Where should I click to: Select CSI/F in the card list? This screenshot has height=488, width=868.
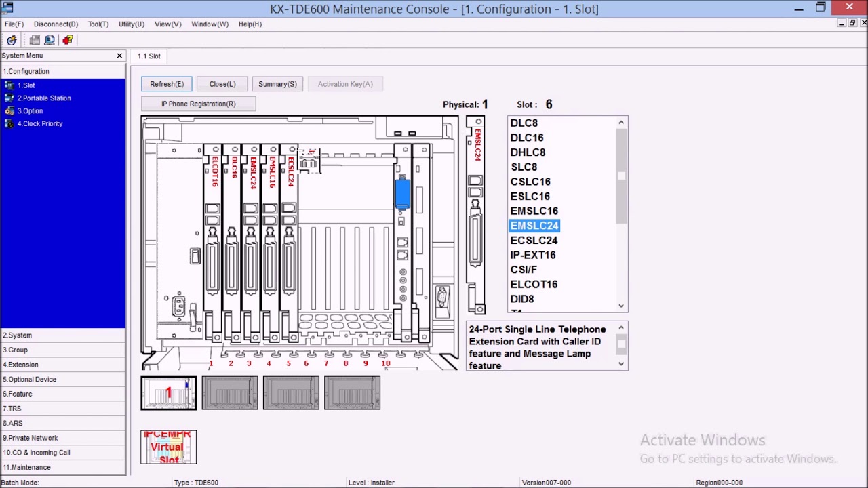(524, 270)
